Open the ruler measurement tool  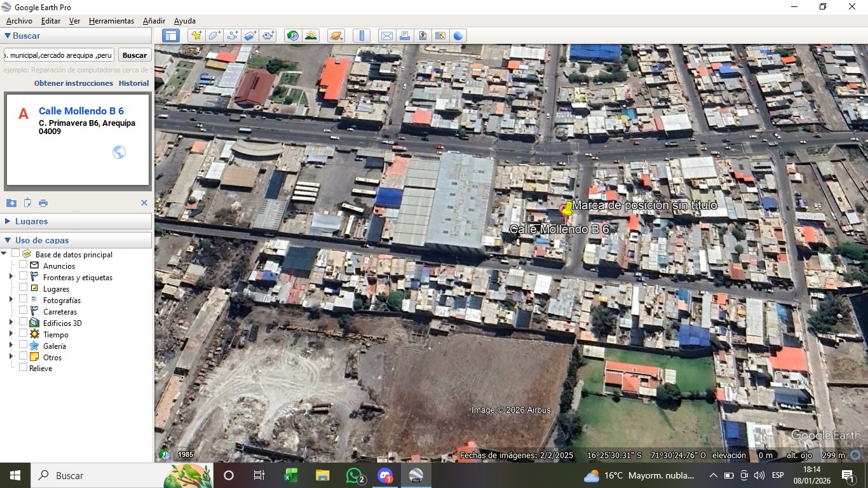pyautogui.click(x=361, y=36)
